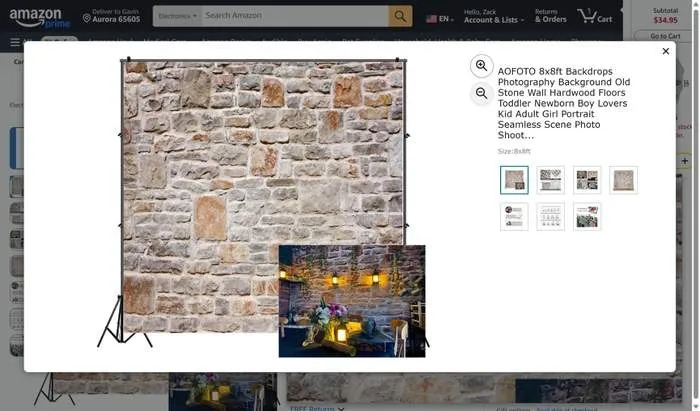700x411 pixels.
Task: Select the first thumbnail in second row
Action: (x=514, y=216)
